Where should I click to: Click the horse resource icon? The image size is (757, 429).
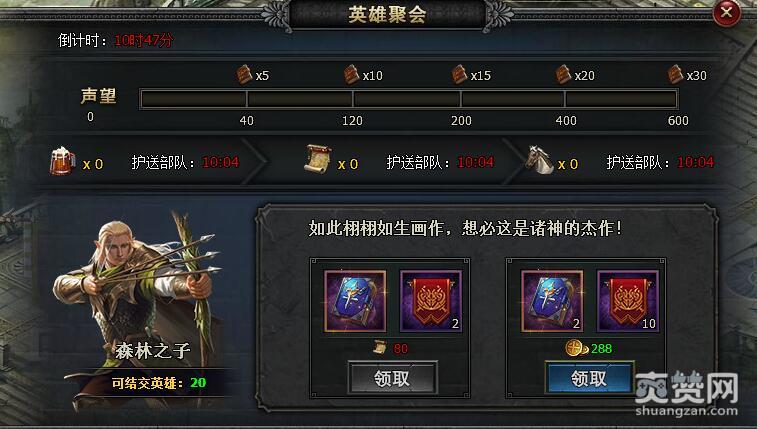pyautogui.click(x=539, y=159)
